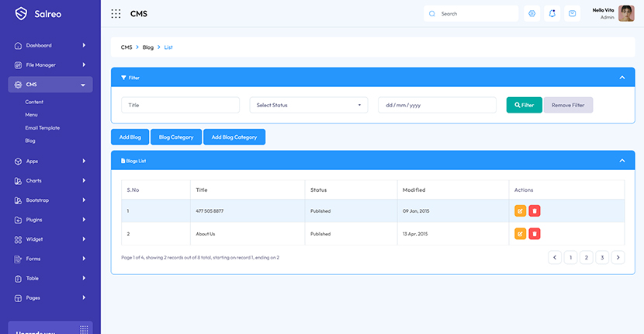Viewport: 644px width, 334px height.
Task: Open the Select Status dropdown
Action: (x=309, y=105)
